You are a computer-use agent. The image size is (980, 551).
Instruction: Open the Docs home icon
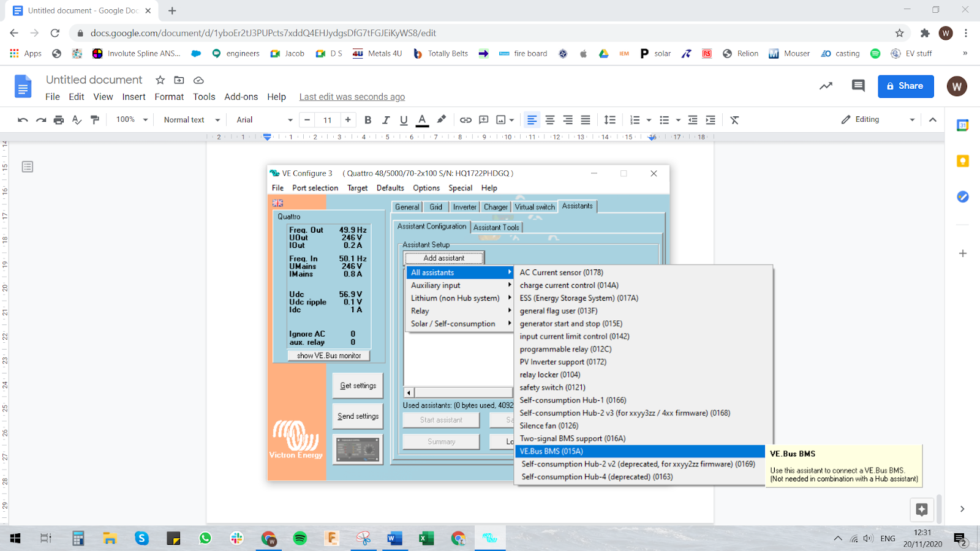(x=23, y=86)
